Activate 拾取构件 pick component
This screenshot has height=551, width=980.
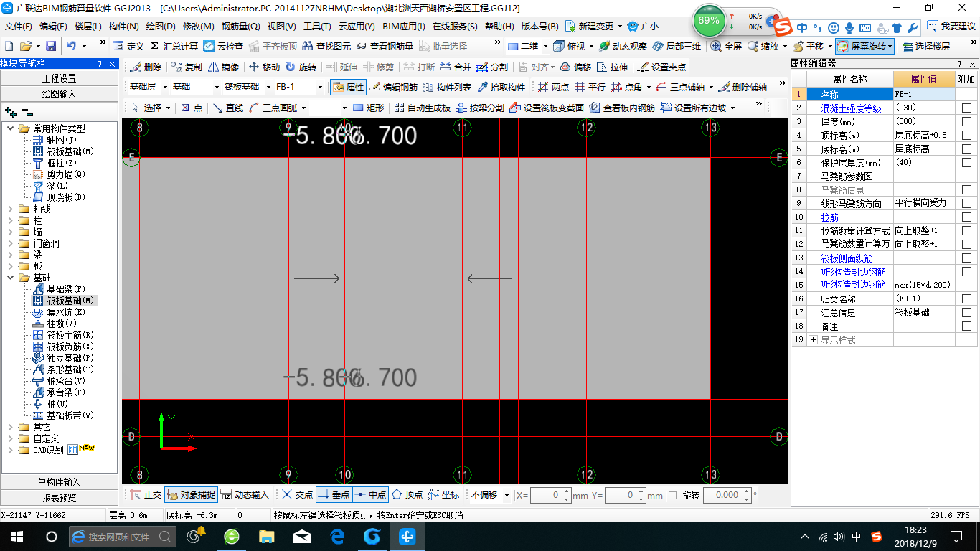pos(501,87)
